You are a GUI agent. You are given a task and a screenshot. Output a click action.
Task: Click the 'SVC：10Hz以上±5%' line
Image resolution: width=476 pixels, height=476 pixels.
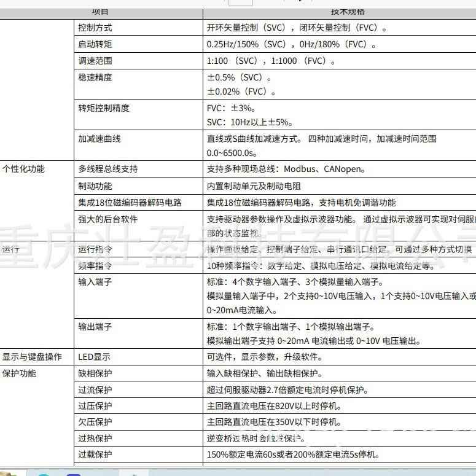coord(250,122)
